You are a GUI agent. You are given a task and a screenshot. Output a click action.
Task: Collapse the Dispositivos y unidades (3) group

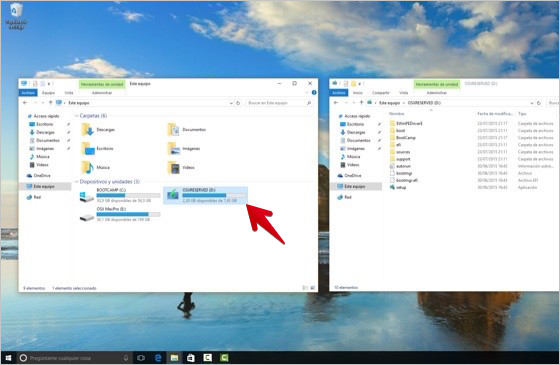pyautogui.click(x=76, y=182)
